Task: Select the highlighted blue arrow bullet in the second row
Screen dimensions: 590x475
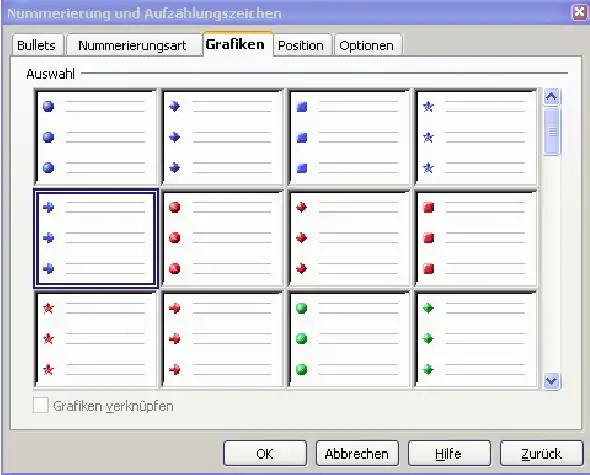Action: click(96, 239)
